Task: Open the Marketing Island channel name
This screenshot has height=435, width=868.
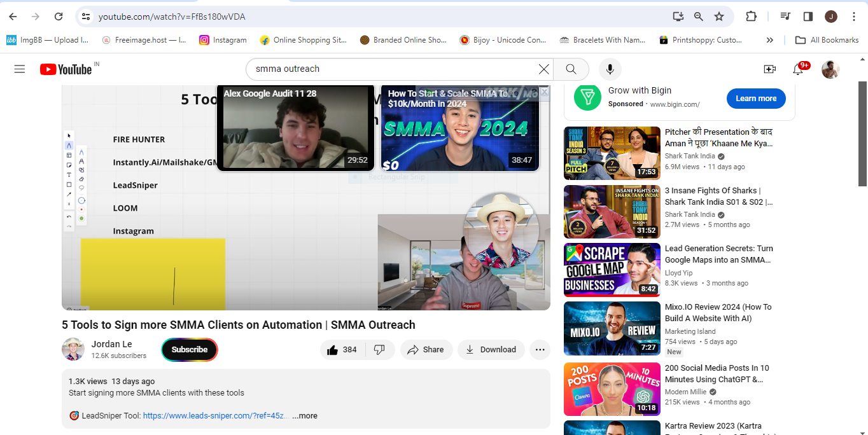Action: pyautogui.click(x=690, y=331)
